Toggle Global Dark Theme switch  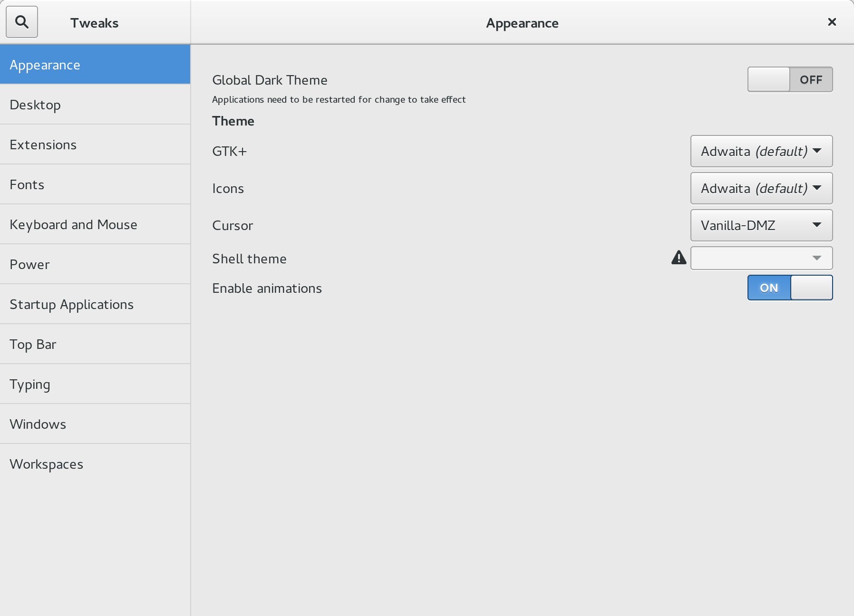790,79
